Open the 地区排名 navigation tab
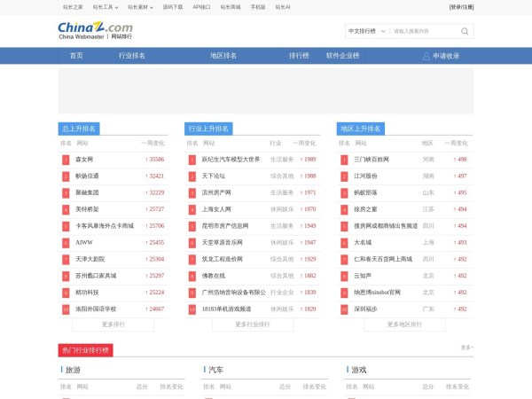Viewport: 532px width, 399px height. (x=223, y=56)
